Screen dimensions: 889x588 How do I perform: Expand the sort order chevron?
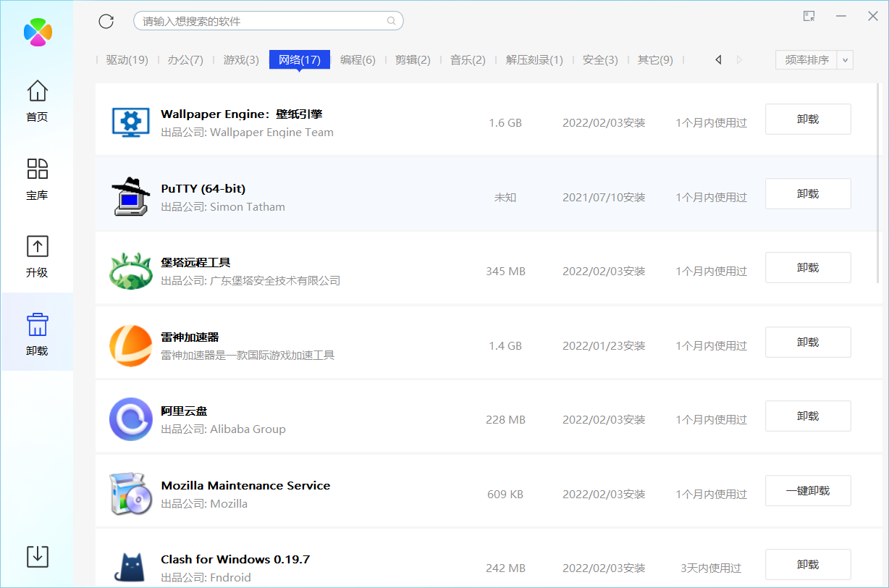coord(845,60)
